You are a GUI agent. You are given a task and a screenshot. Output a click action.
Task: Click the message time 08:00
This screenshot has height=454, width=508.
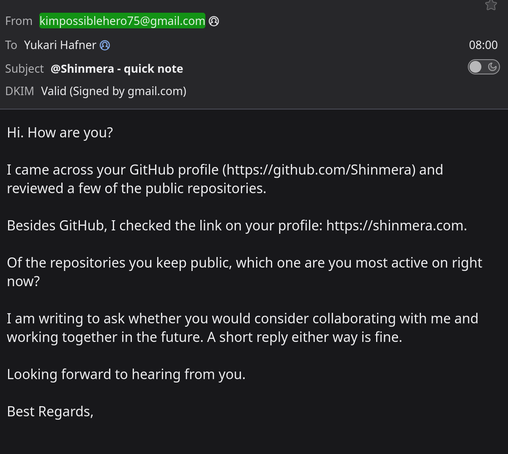[x=483, y=45]
